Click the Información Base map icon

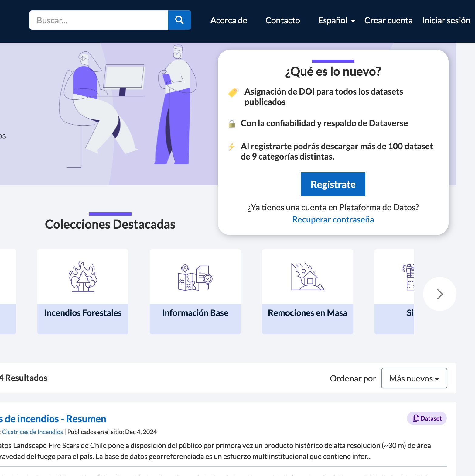point(195,277)
